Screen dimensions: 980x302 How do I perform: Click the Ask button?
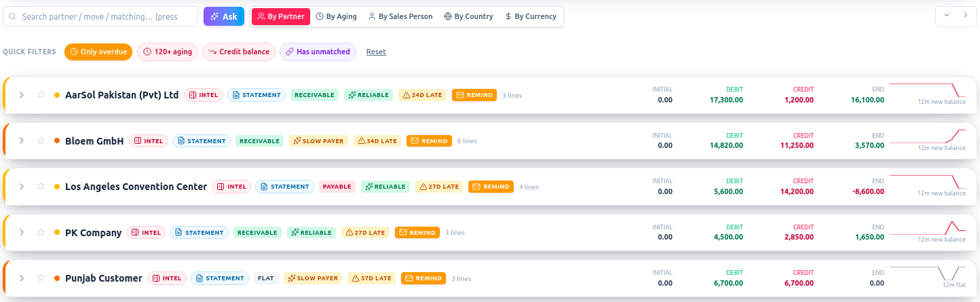224,16
